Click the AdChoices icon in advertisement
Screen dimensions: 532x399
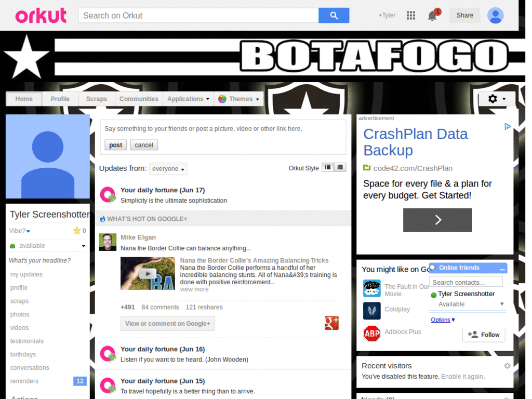tap(507, 127)
